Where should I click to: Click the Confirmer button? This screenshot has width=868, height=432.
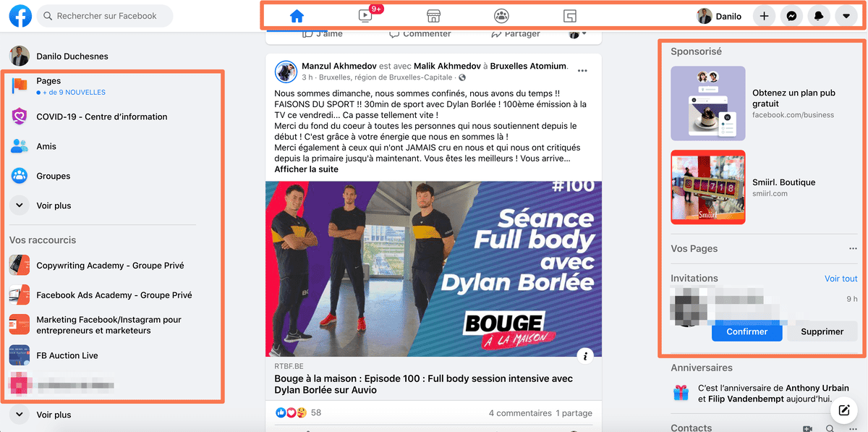pyautogui.click(x=747, y=331)
